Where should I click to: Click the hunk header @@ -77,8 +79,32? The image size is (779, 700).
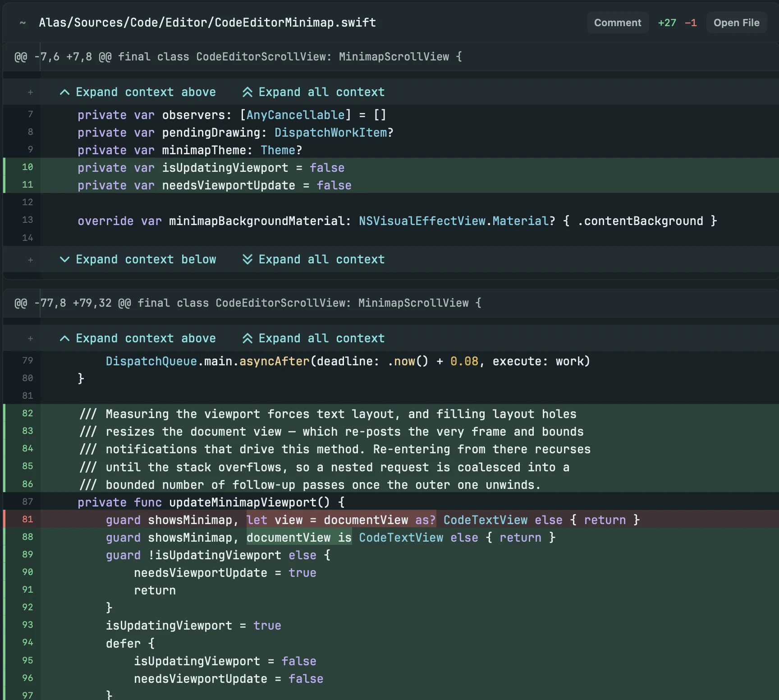(x=248, y=303)
